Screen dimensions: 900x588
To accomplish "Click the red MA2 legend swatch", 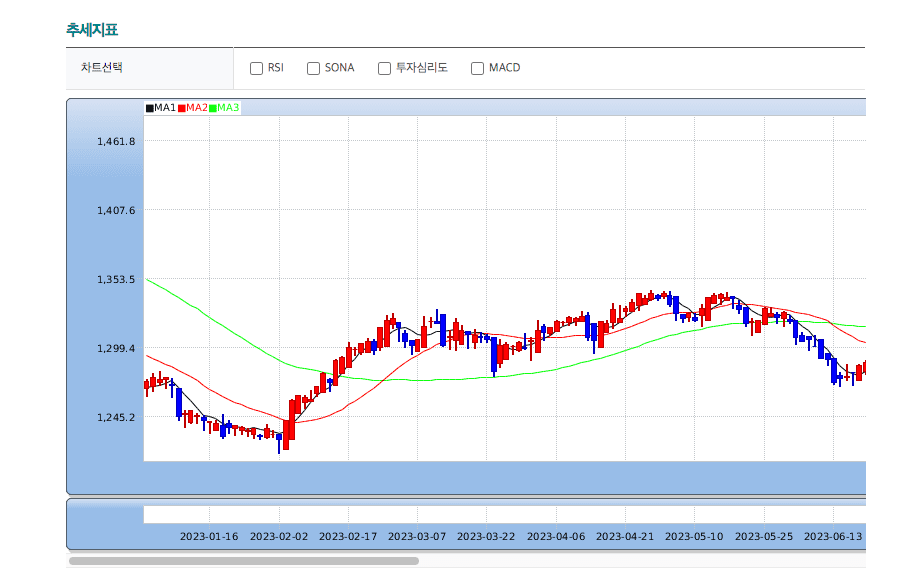I will (x=182, y=108).
